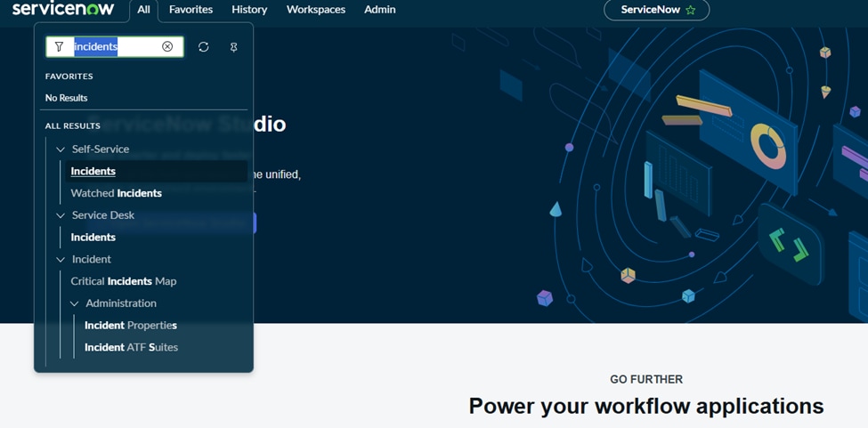Viewport: 868px width, 428px height.
Task: Click Power your workflow applications heading
Action: (646, 406)
